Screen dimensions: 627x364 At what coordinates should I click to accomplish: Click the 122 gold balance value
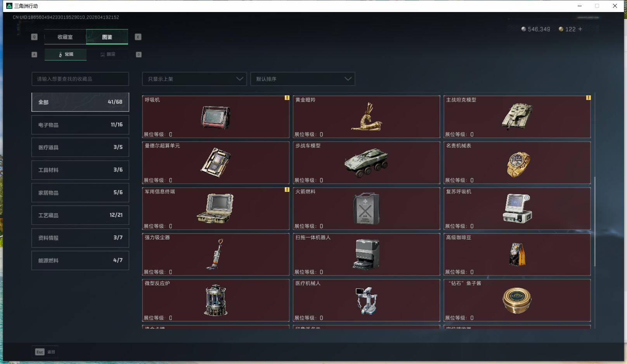[x=570, y=29]
